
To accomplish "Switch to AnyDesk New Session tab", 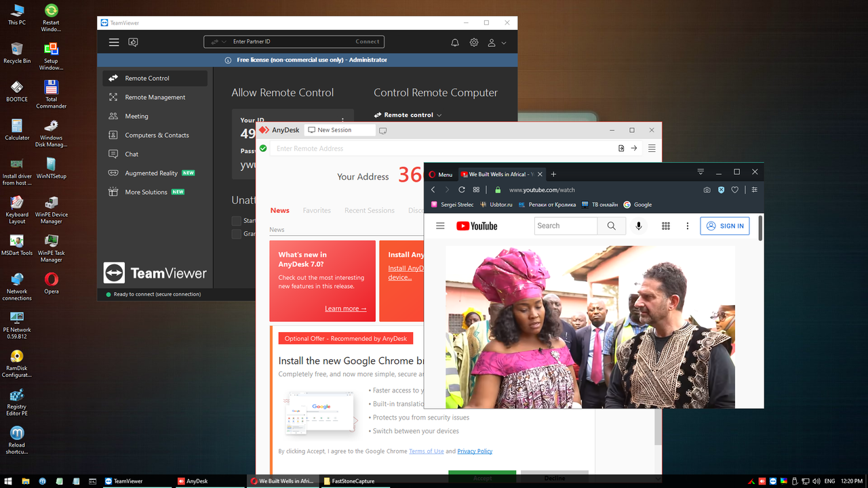I will (339, 129).
